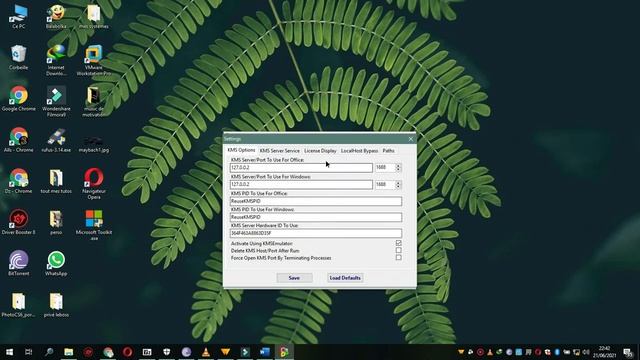Select the KMS Options tab
The width and height of the screenshot is (640, 360).
click(x=241, y=150)
